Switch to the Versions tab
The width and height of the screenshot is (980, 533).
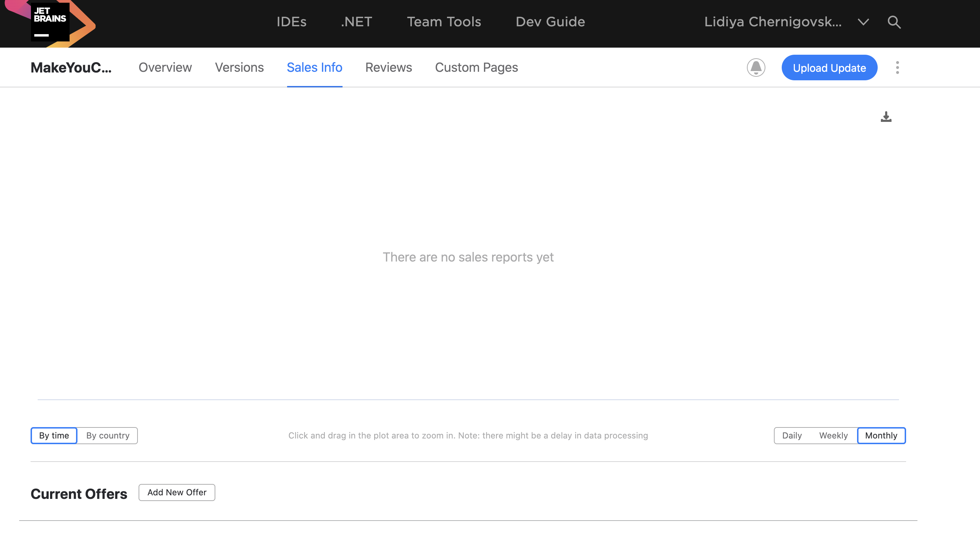pos(239,67)
